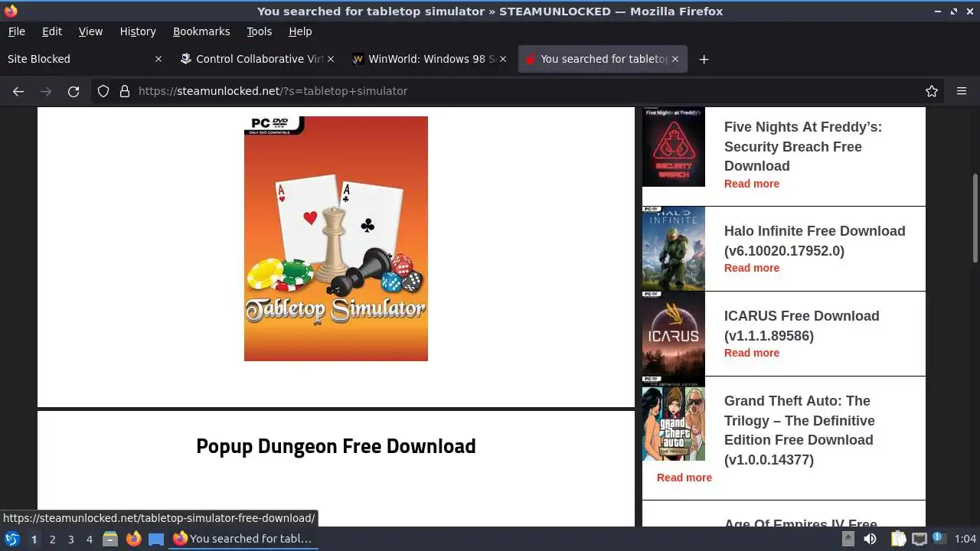The image size is (980, 551).
Task: Open Tabletop Simulator cover image
Action: (x=336, y=239)
